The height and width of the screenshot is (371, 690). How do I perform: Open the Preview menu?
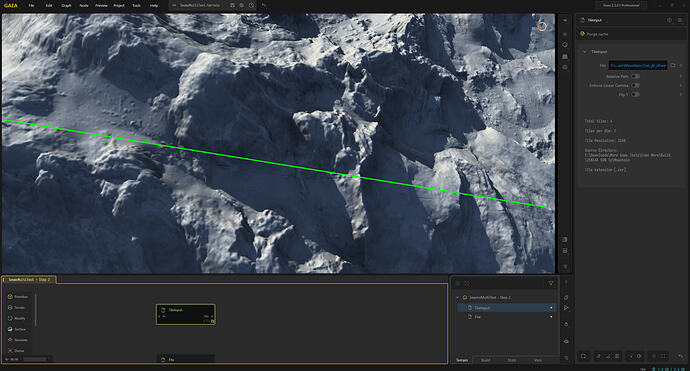pos(101,6)
